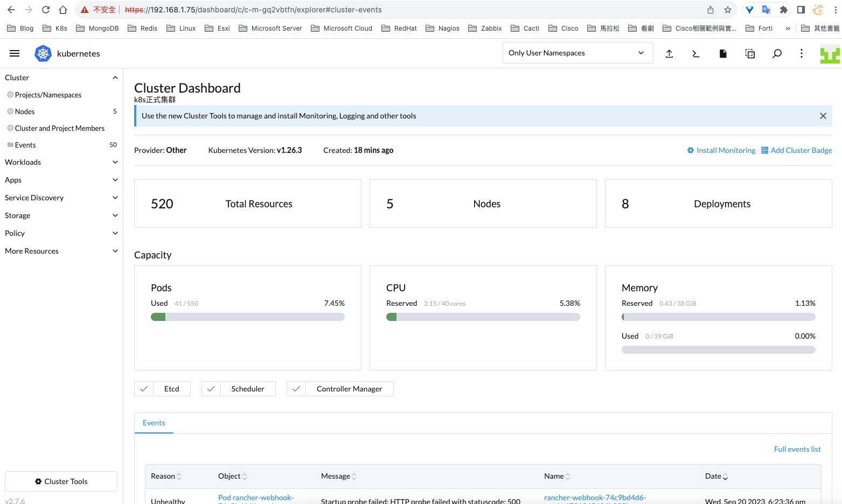Click the Memory used progress bar
Image resolution: width=842 pixels, height=504 pixels.
(x=719, y=350)
